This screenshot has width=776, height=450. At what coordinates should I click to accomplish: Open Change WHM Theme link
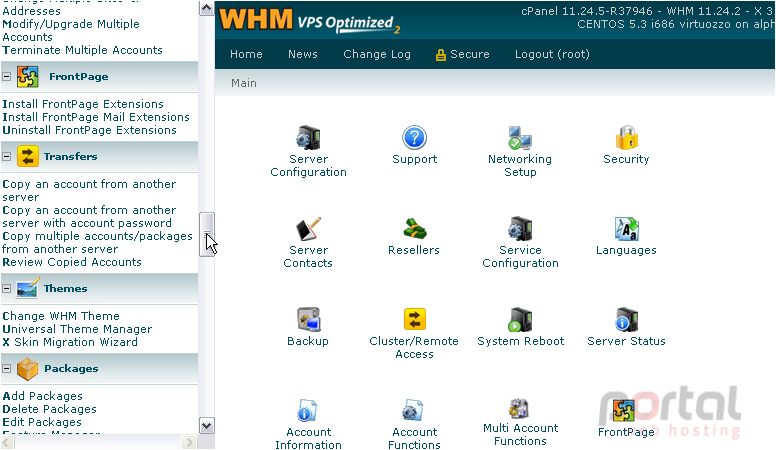[61, 316]
